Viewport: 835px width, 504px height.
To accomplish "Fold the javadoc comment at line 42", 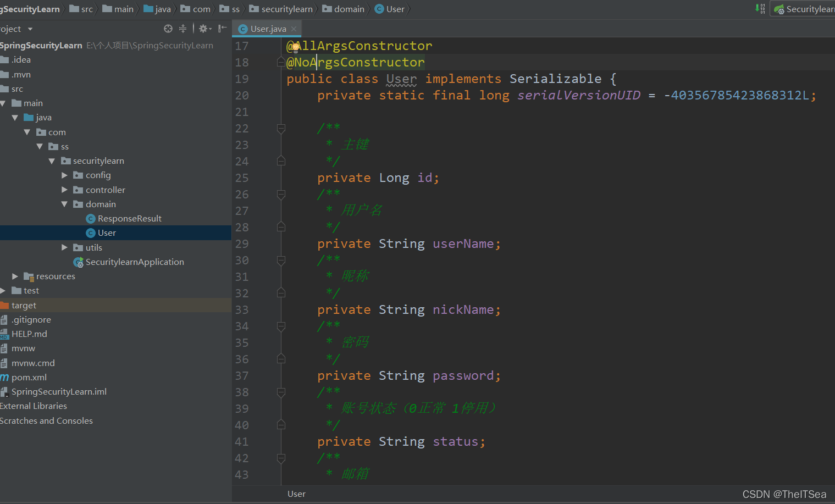I will (x=281, y=458).
